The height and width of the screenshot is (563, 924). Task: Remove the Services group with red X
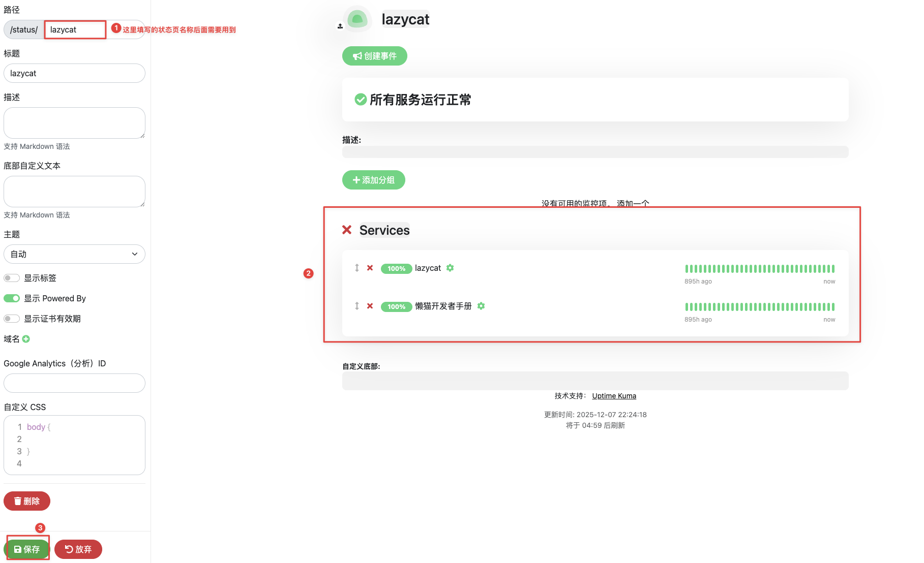point(347,230)
